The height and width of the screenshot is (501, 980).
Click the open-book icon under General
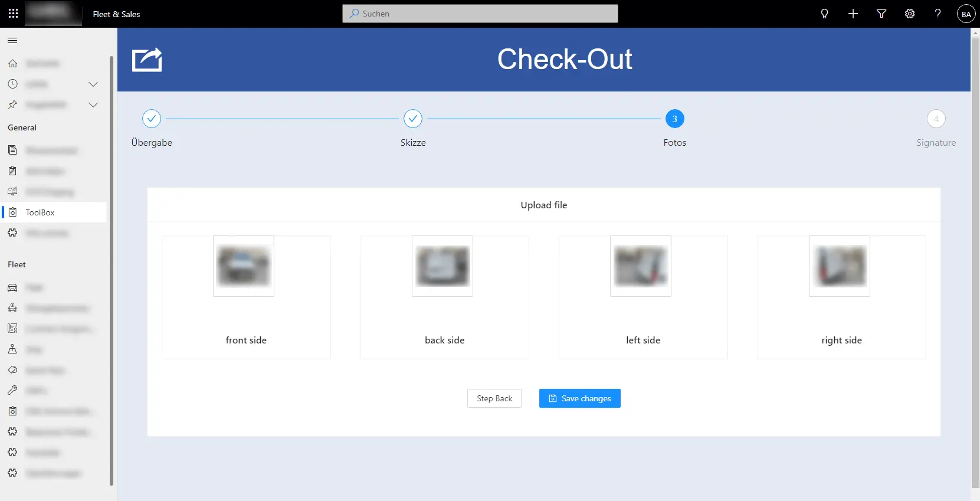tap(12, 191)
